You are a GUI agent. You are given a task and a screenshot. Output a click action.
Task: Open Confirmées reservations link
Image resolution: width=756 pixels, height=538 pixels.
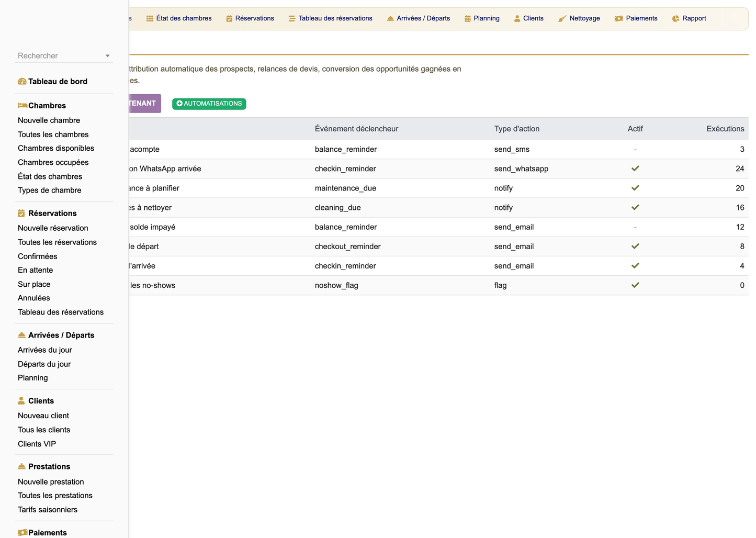[x=38, y=256]
